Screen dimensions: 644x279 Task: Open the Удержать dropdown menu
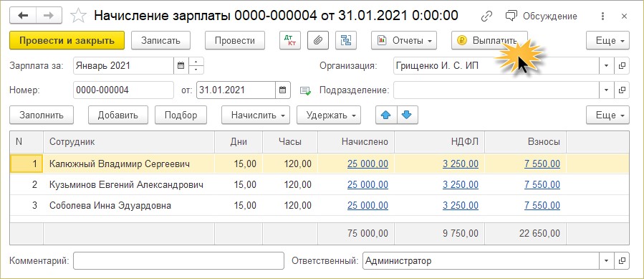[x=329, y=115]
